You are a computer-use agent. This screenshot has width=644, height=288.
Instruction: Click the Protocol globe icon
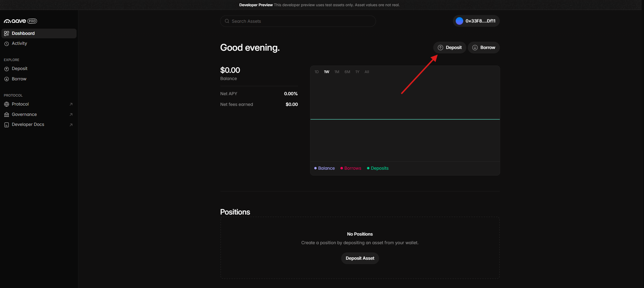click(7, 104)
